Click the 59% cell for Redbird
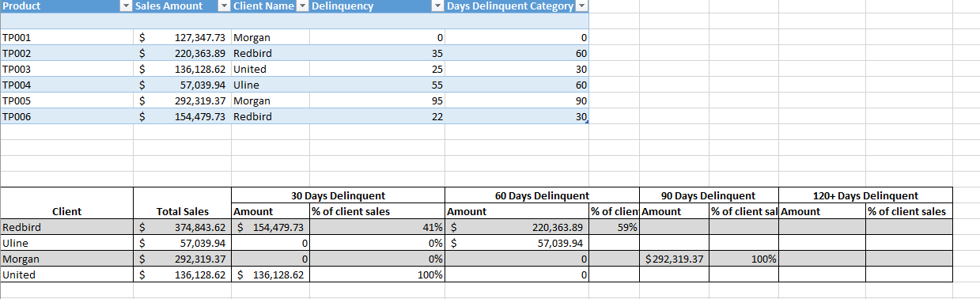The width and height of the screenshot is (980, 299). click(615, 227)
